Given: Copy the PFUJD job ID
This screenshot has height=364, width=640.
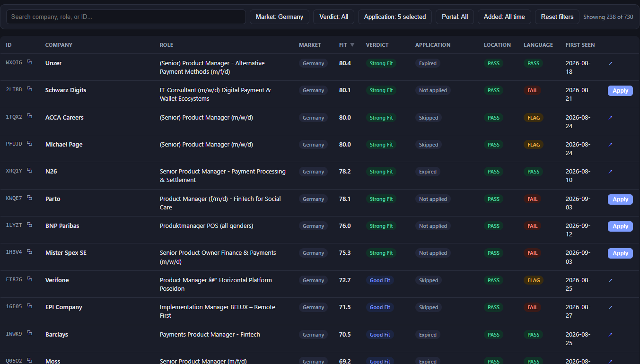Looking at the screenshot, I should (x=29, y=143).
